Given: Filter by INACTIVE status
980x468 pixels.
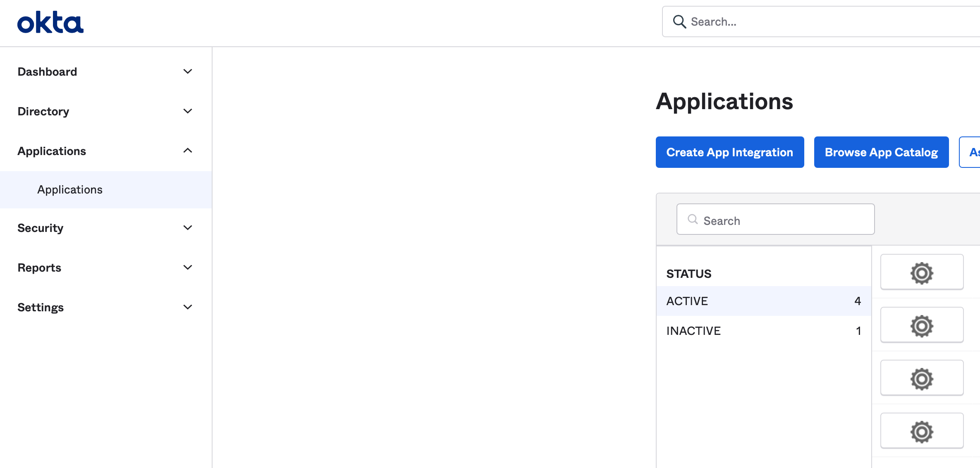Looking at the screenshot, I should point(763,331).
